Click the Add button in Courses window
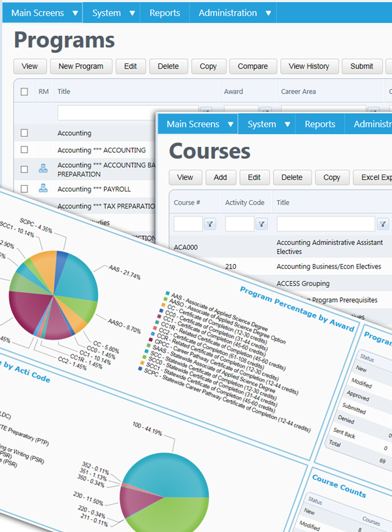This screenshot has height=532, width=392. (x=220, y=178)
